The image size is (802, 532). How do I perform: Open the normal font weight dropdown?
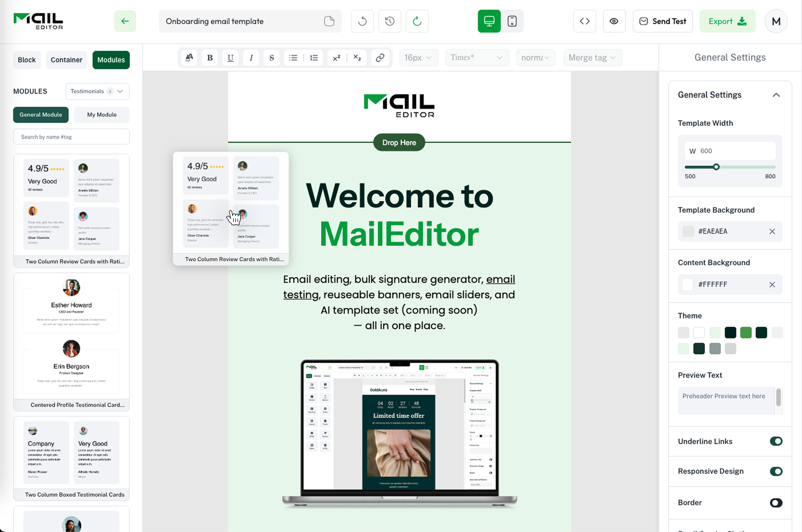tap(536, 58)
